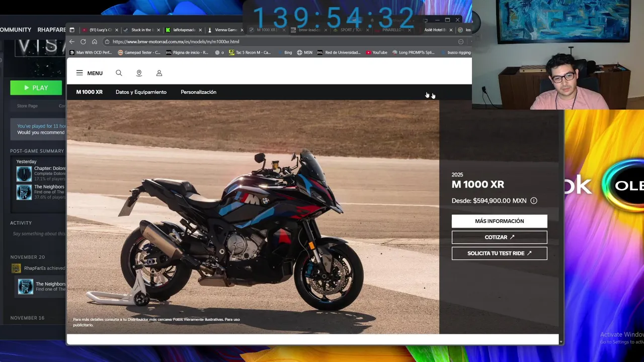Close the 'laflotapesada' browser tab
The image size is (644, 362).
pyautogui.click(x=200, y=30)
